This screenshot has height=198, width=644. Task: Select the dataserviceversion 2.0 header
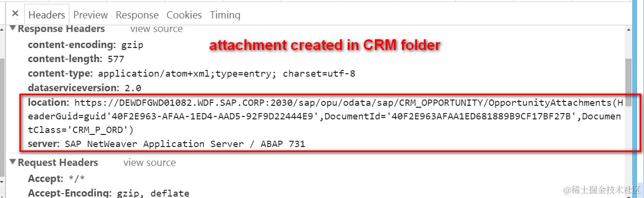click(x=84, y=88)
